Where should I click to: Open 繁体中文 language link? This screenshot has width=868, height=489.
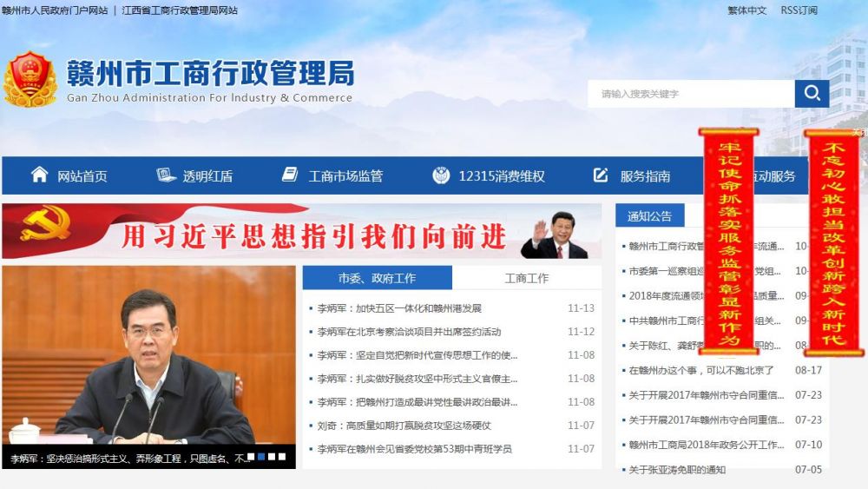[x=746, y=10]
